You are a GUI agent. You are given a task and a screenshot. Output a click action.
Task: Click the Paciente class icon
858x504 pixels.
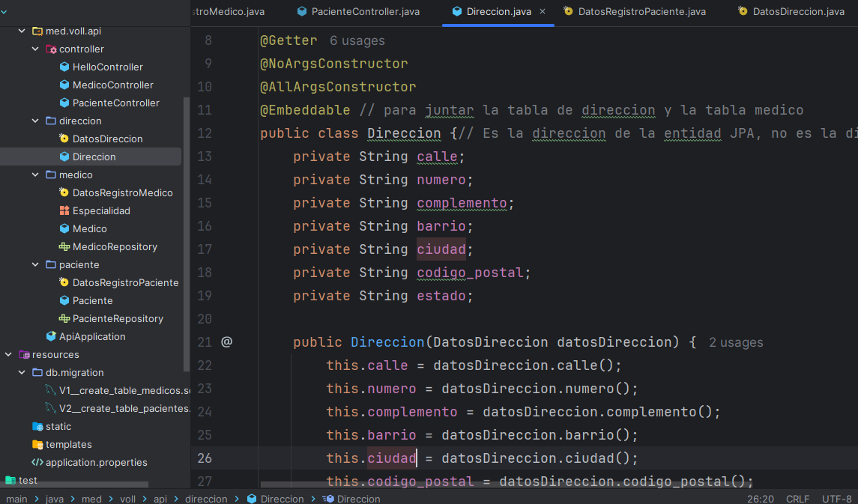click(x=64, y=300)
